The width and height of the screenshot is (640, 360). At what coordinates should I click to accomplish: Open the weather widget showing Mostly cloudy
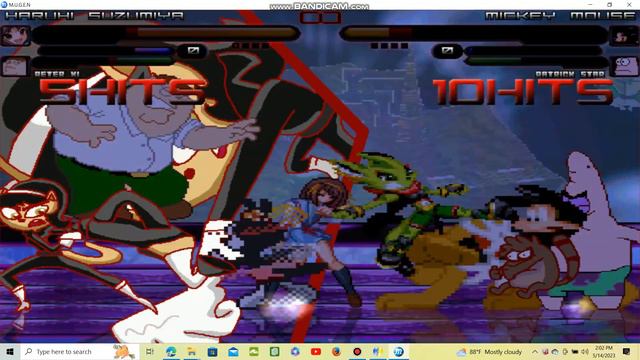tap(490, 351)
